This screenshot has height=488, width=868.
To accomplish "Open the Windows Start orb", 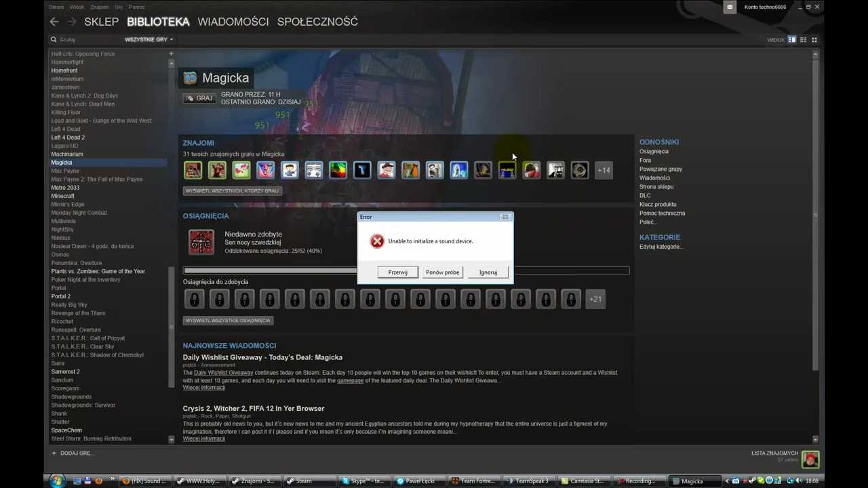I will (x=57, y=481).
